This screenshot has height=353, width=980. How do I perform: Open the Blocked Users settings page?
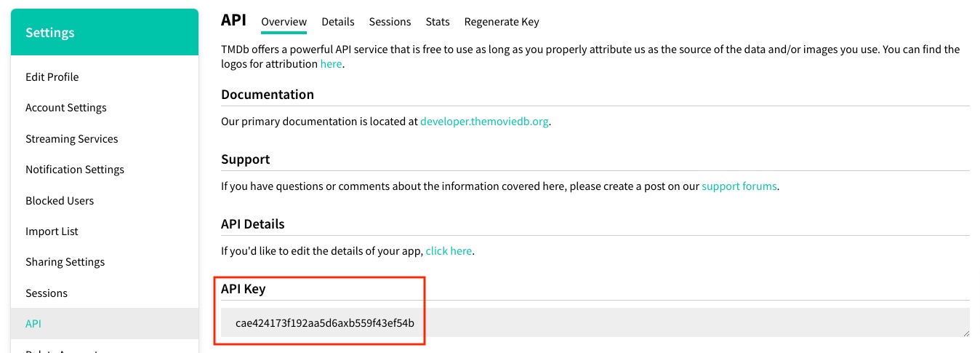(x=59, y=201)
